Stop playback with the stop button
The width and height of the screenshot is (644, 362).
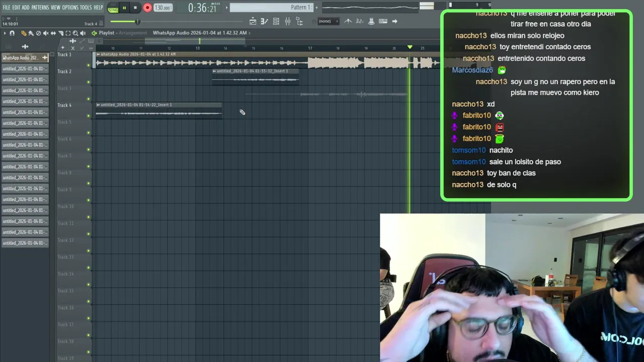click(135, 8)
